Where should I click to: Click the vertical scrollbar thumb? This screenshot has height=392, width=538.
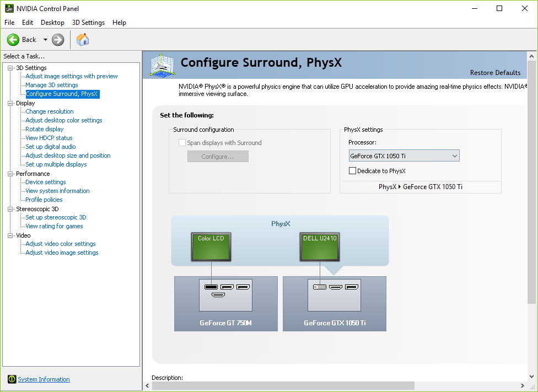pyautogui.click(x=531, y=182)
